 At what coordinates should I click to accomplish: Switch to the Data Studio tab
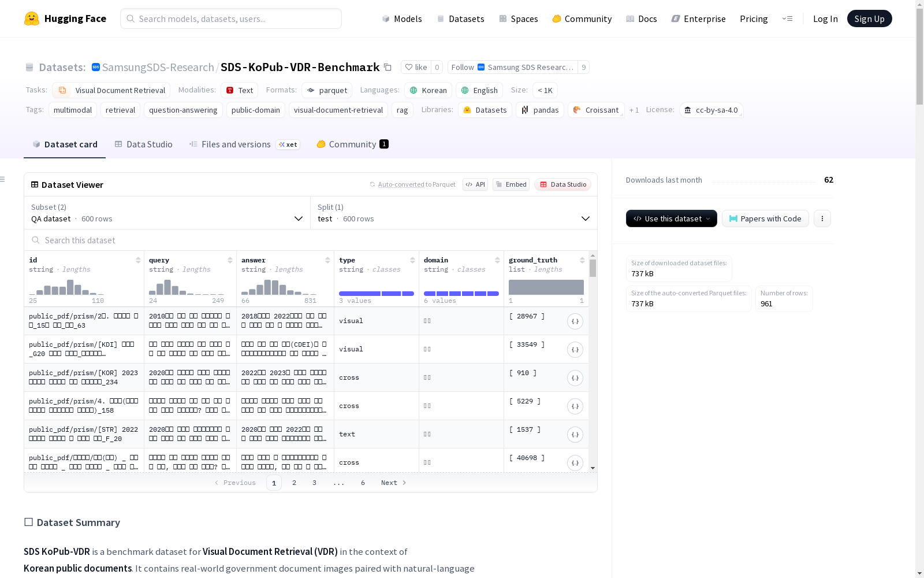click(144, 144)
